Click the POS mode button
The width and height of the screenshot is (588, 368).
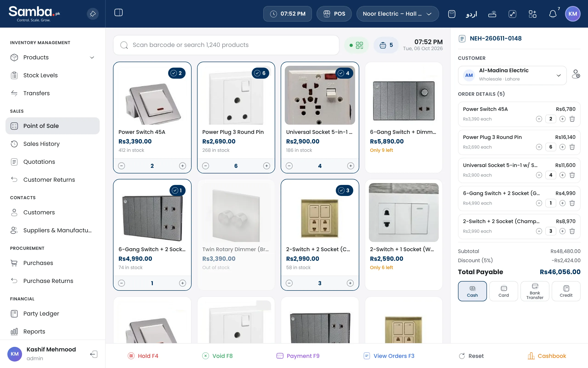[334, 14]
